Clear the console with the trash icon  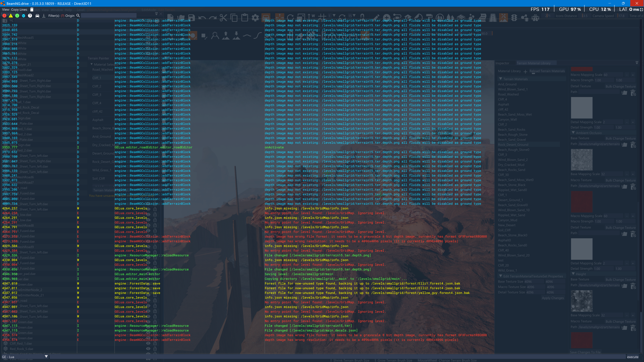[32, 10]
